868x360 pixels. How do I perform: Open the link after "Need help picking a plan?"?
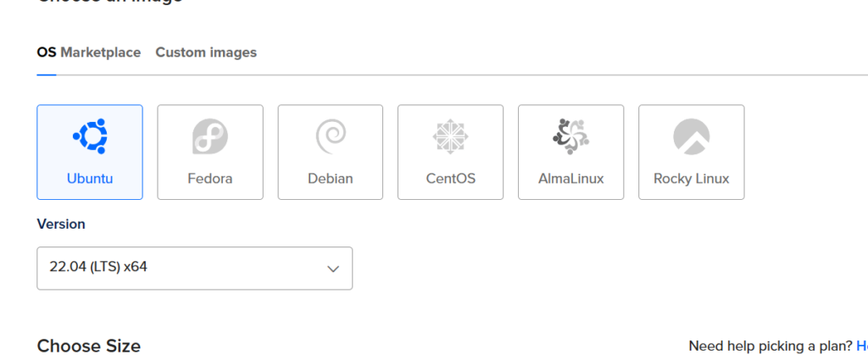862,346
